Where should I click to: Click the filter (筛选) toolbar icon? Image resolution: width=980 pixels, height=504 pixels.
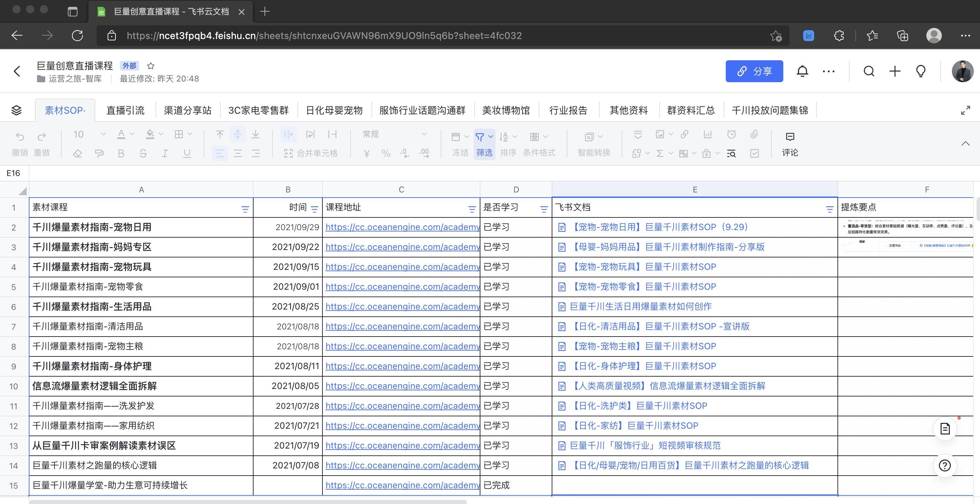[x=480, y=137]
